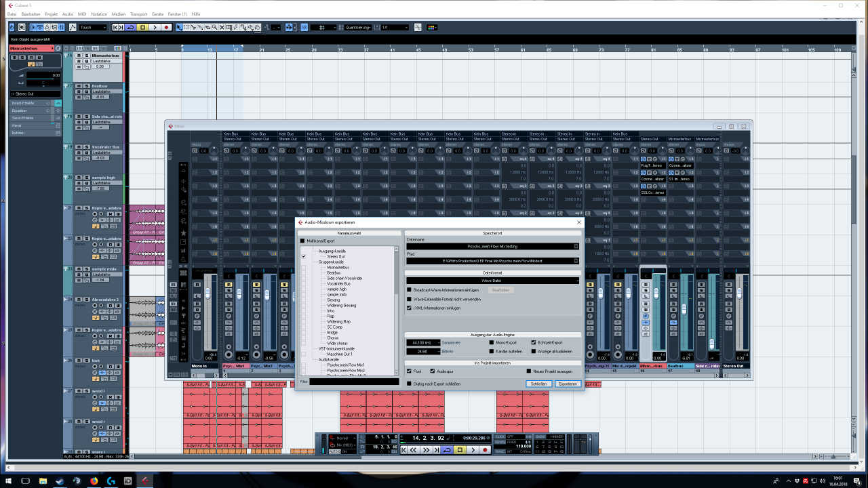
Task: Open the 24 Bit Bittiefe dropdown
Action: tap(423, 351)
